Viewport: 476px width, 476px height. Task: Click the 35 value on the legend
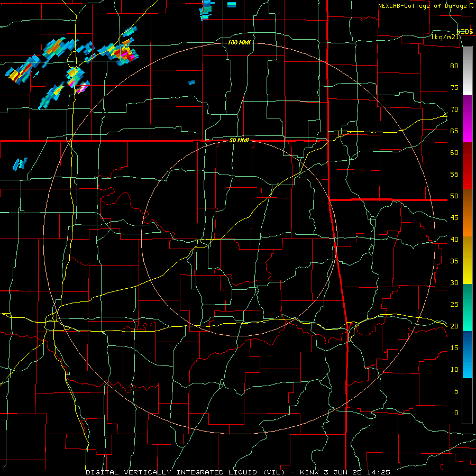click(x=454, y=261)
